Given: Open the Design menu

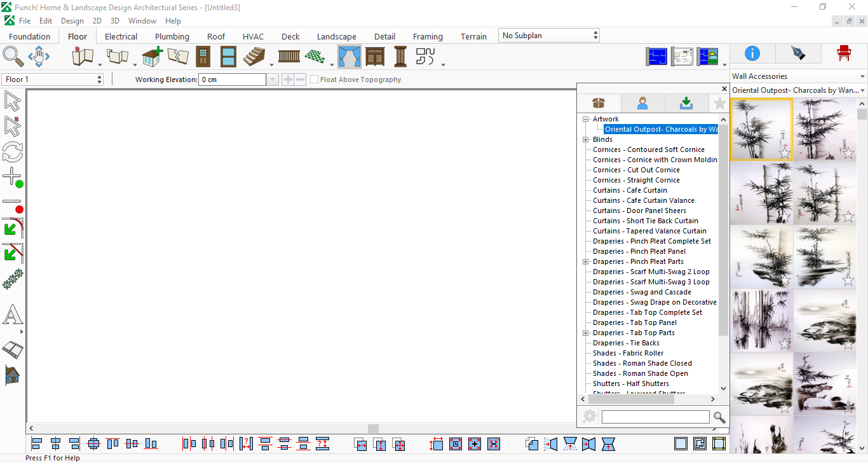Looking at the screenshot, I should click(x=72, y=21).
